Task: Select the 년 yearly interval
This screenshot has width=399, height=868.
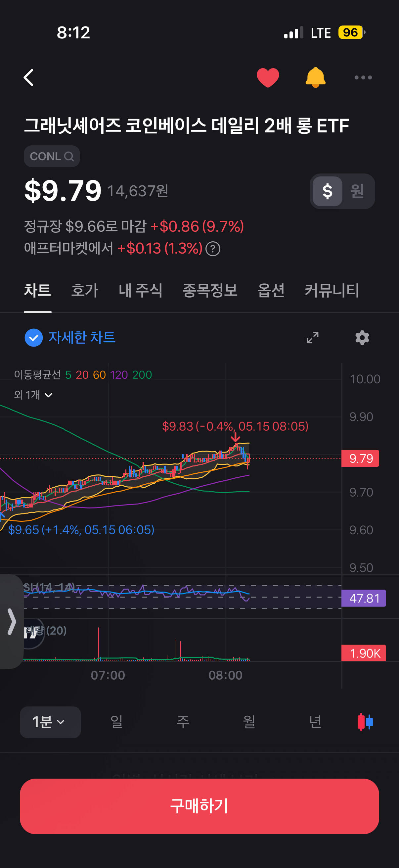Action: 316,722
